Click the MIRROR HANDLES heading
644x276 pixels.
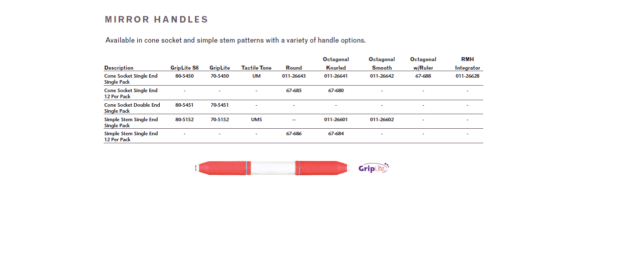156,20
